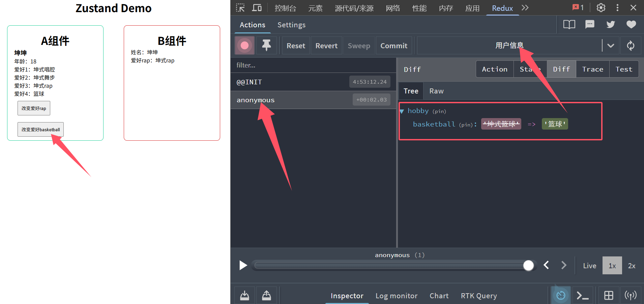Toggle device toolbar icon in DevTools
The image size is (644, 304).
click(257, 8)
